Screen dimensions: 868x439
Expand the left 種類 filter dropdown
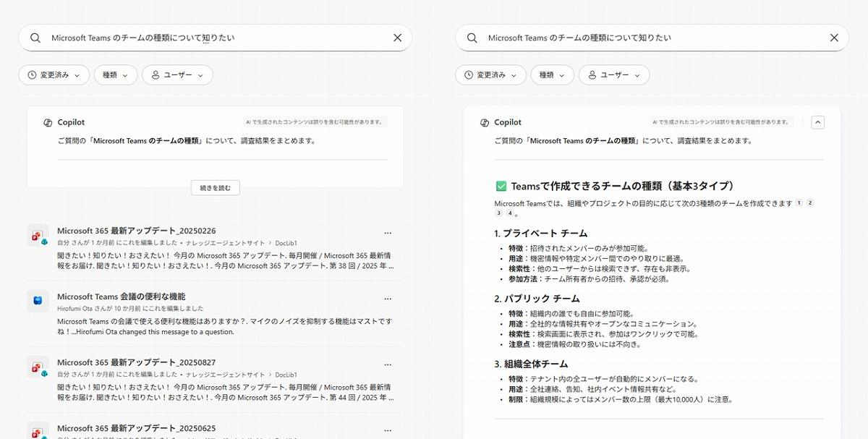point(115,74)
